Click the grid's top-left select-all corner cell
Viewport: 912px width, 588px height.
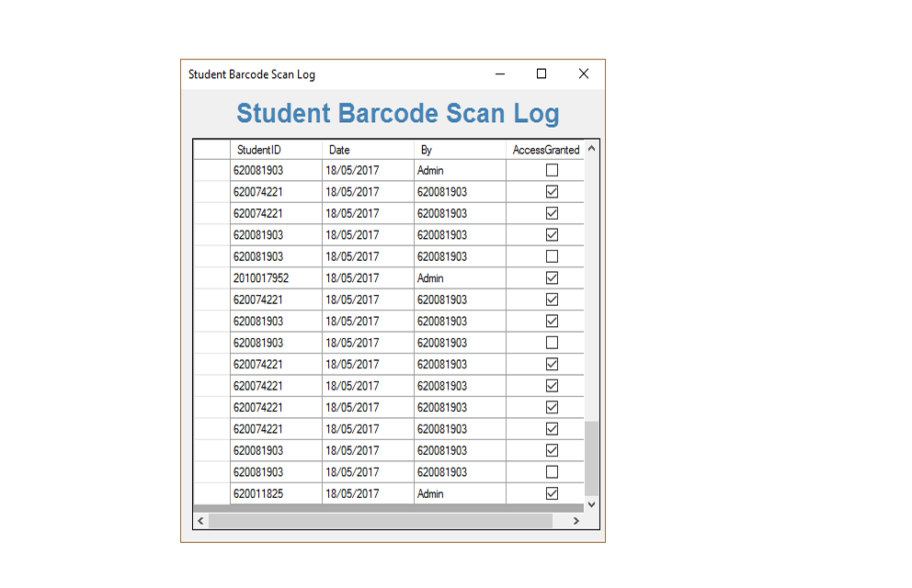click(211, 150)
